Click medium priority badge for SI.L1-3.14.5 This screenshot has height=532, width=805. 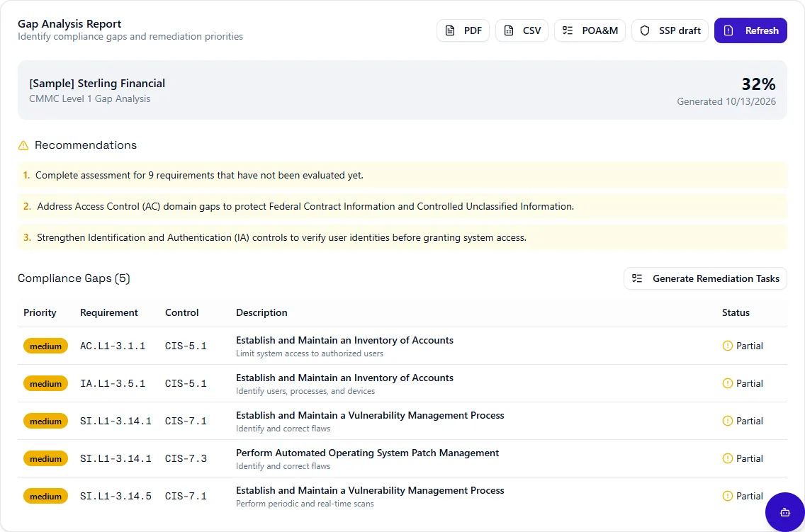(x=45, y=496)
